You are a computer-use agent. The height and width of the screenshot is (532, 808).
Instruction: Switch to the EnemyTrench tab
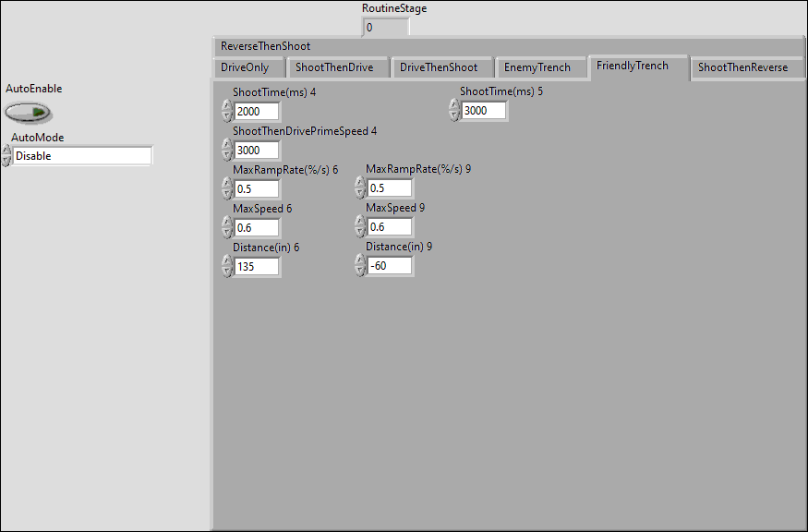[537, 67]
